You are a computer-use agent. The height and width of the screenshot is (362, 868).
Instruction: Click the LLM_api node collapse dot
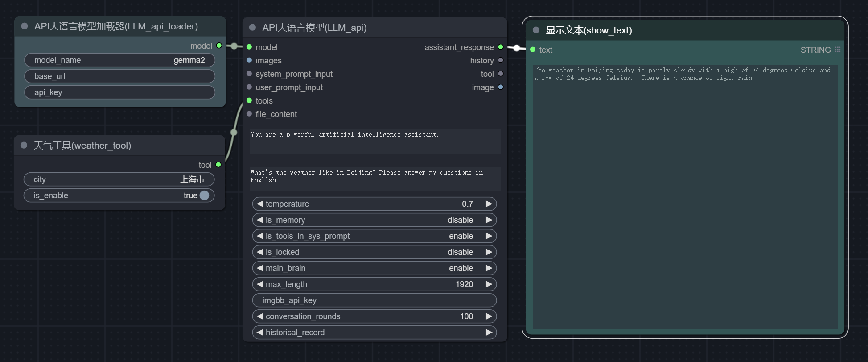252,28
